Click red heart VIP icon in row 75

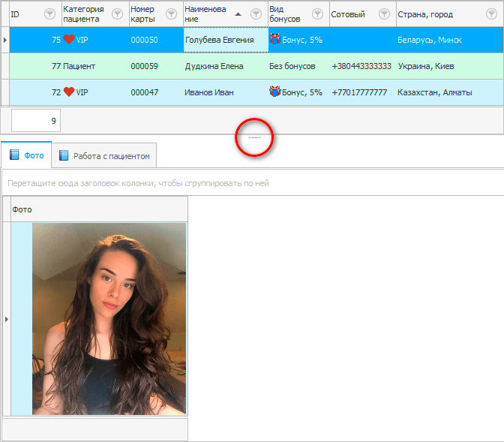click(x=68, y=40)
